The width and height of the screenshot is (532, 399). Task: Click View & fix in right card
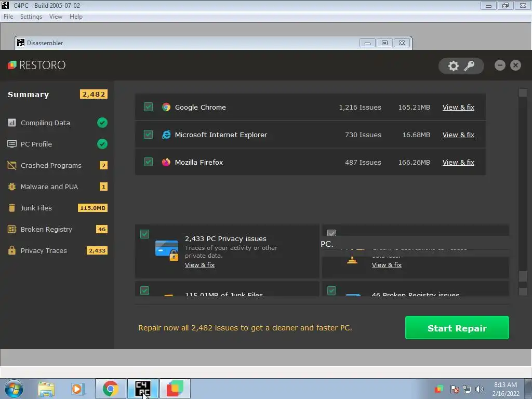tap(387, 265)
